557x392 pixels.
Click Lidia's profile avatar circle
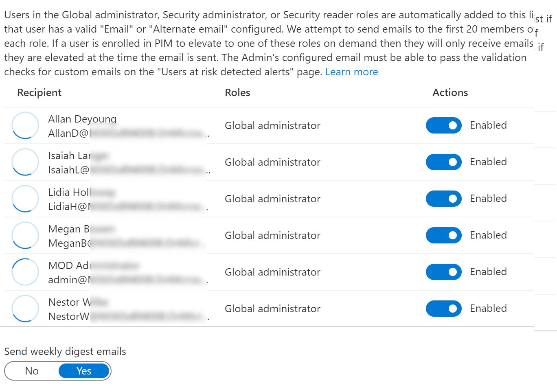(25, 199)
